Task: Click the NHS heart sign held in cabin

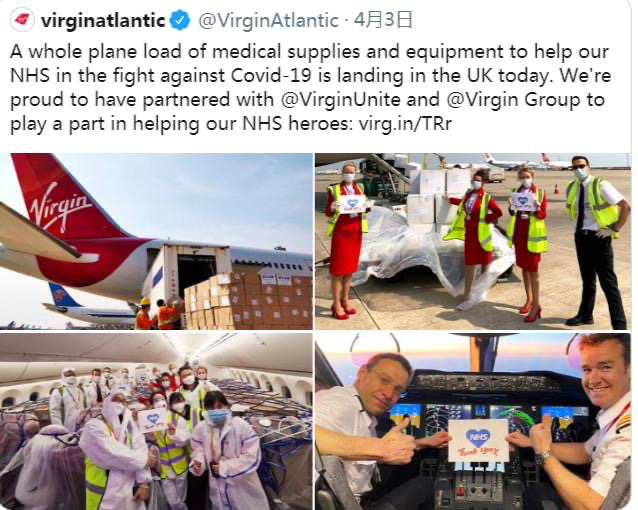Action: point(152,421)
